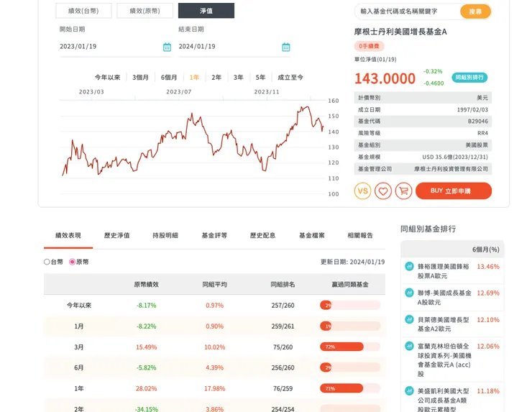Click the 72% progress bar in 3月 row
This screenshot has width=532, height=412.
350,347
